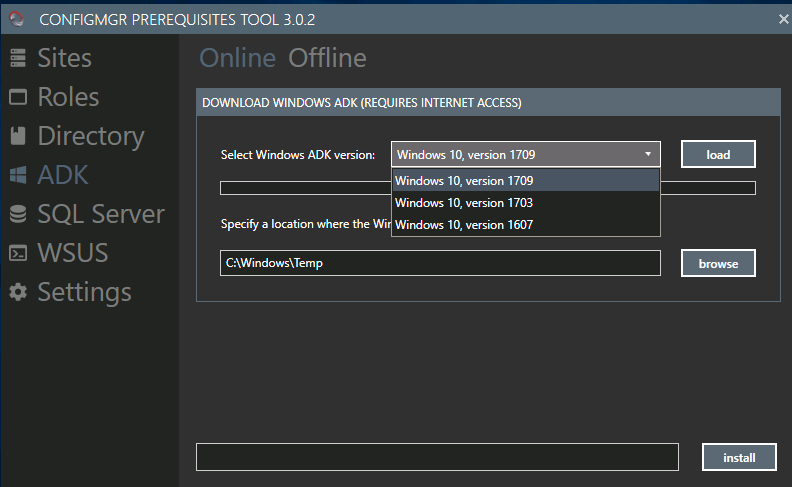The height and width of the screenshot is (487, 792).
Task: Click the ConfigMgr app logo in title bar
Action: pos(17,19)
